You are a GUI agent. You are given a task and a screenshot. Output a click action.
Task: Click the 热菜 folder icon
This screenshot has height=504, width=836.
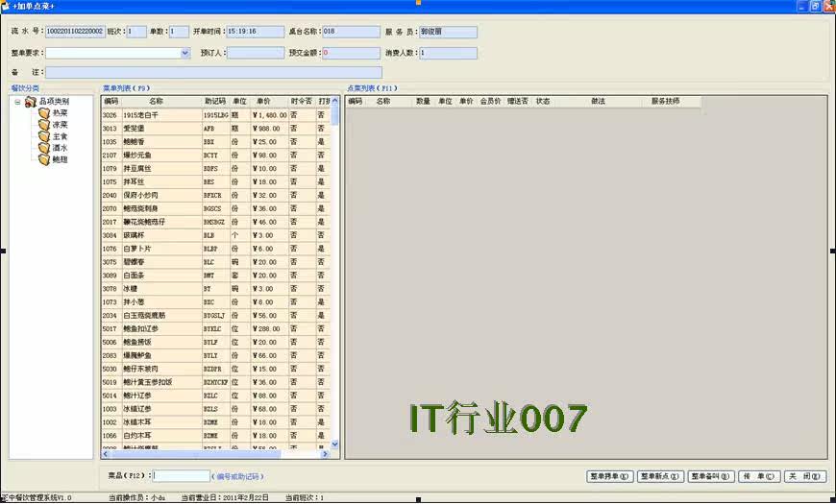click(43, 113)
